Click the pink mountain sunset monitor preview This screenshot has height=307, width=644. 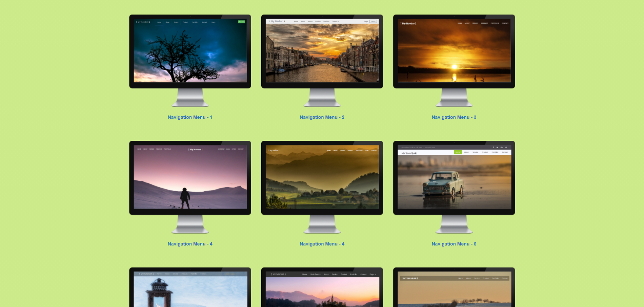pos(322,287)
